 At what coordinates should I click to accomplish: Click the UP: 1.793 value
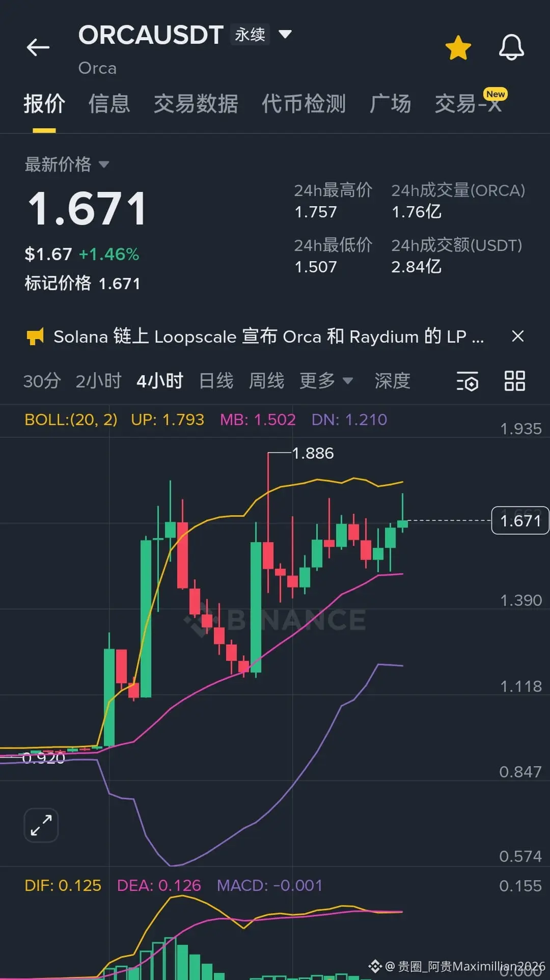pyautogui.click(x=167, y=419)
